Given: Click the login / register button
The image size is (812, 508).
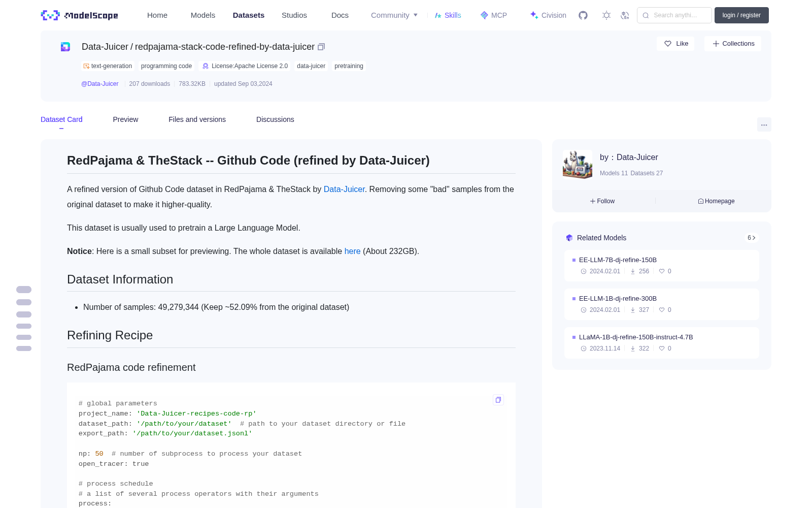Looking at the screenshot, I should click(x=741, y=15).
